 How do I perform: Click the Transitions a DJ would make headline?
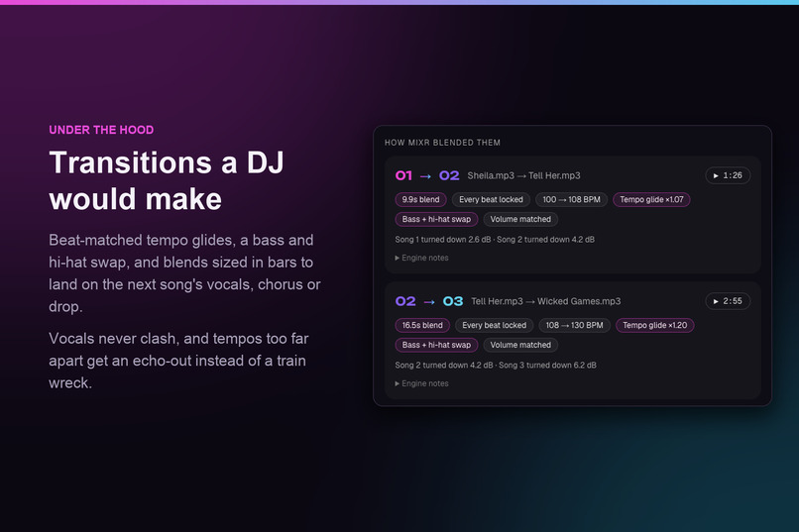(167, 180)
